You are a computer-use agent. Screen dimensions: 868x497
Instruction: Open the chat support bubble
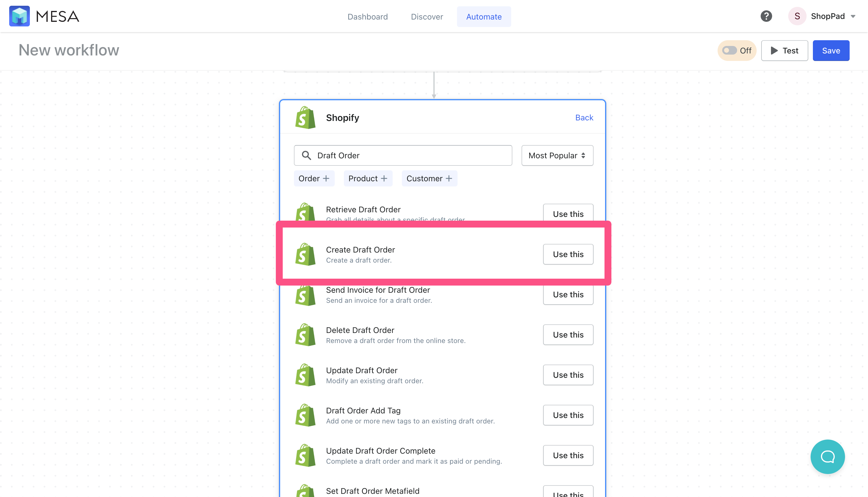pyautogui.click(x=828, y=456)
